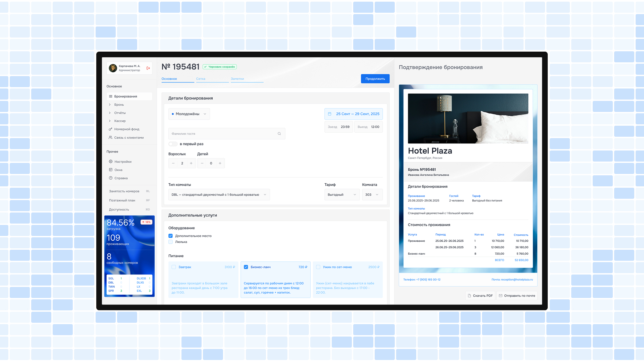Edit the Выезд time 12:00
Screen dimensions: 644x362
(x=368, y=127)
